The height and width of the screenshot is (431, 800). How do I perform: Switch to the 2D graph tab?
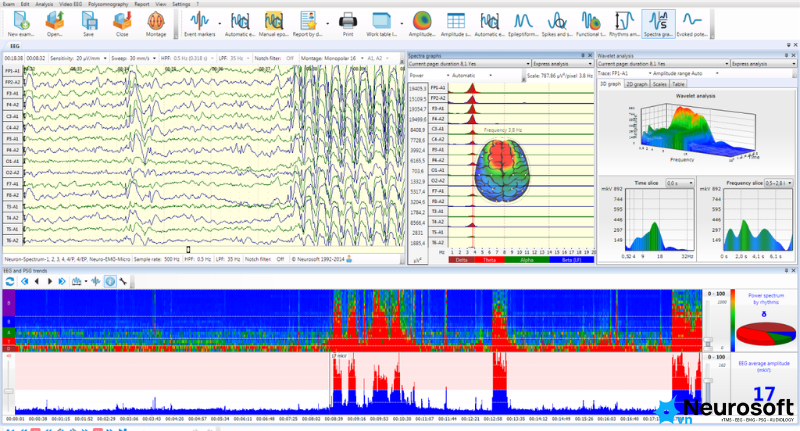pyautogui.click(x=636, y=84)
